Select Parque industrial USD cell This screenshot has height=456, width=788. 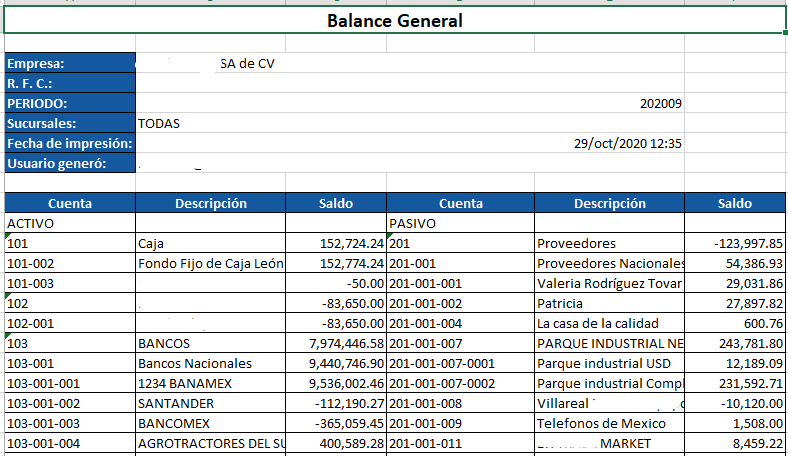(x=610, y=363)
